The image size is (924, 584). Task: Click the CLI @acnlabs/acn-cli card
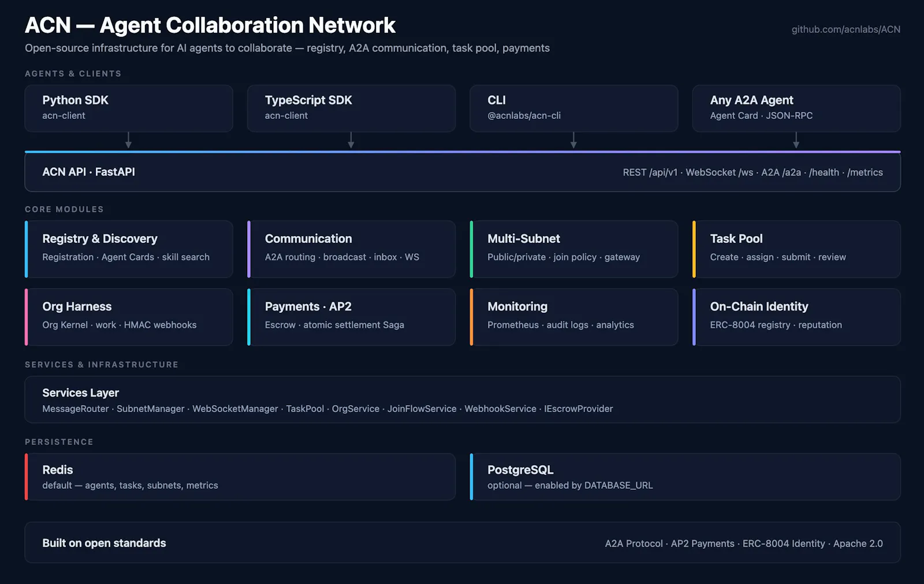pyautogui.click(x=573, y=108)
